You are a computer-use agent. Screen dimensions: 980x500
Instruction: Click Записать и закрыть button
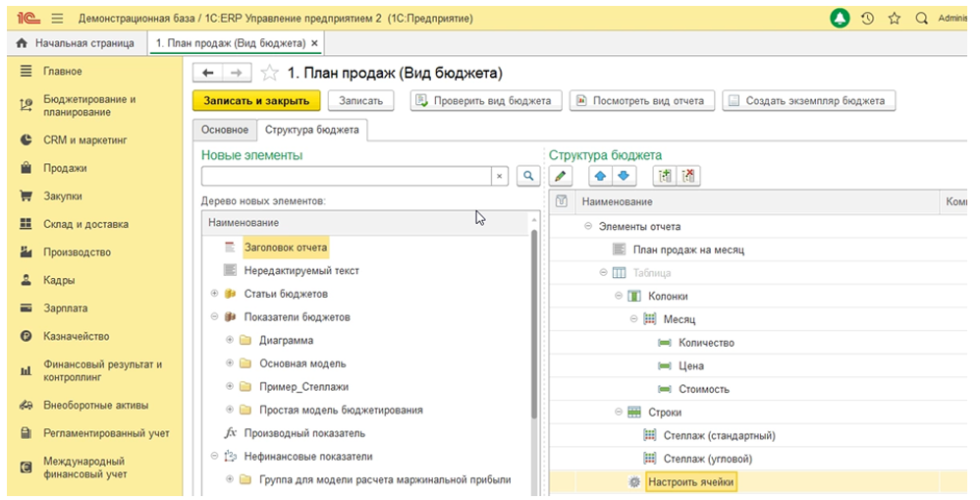point(255,100)
